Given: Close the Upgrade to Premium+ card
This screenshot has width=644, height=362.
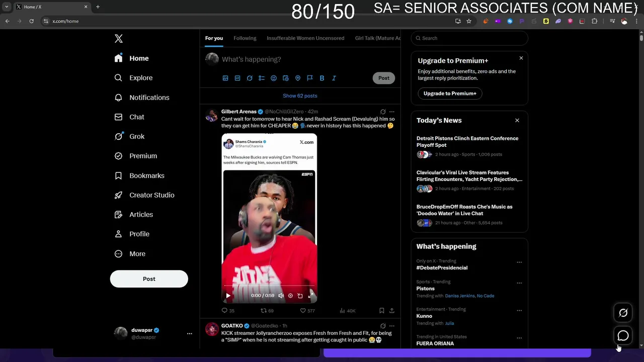Looking at the screenshot, I should [521, 58].
